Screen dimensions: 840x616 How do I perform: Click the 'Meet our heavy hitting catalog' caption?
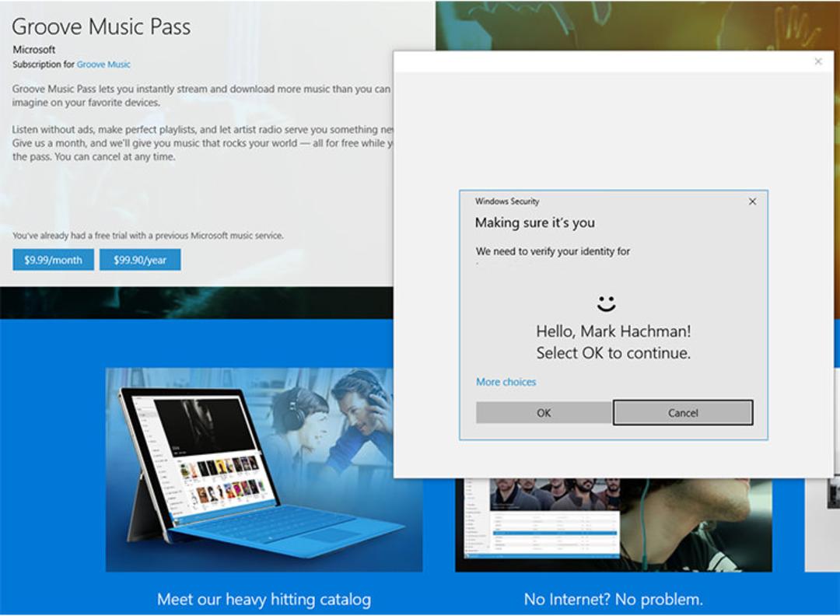[264, 599]
